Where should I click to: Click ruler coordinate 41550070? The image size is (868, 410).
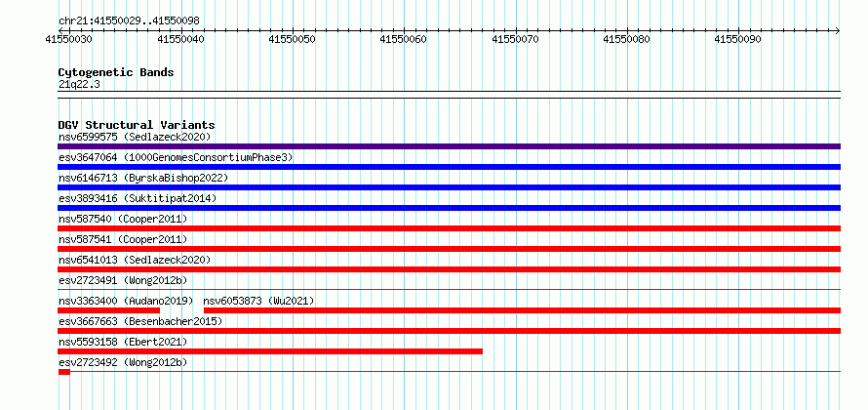coord(515,39)
